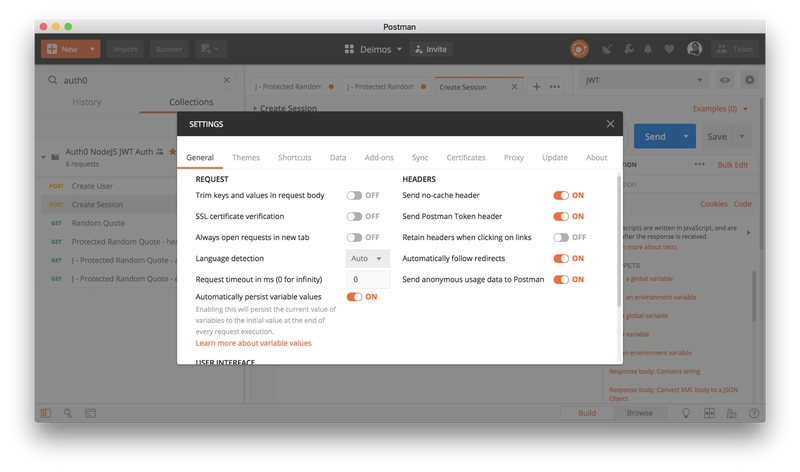This screenshot has width=800, height=472.
Task: Click the wrench settings icon in header
Action: pos(629,49)
